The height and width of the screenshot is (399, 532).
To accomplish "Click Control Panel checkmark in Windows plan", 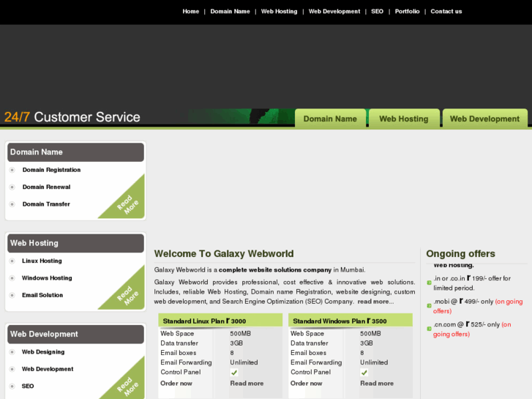I will [364, 373].
